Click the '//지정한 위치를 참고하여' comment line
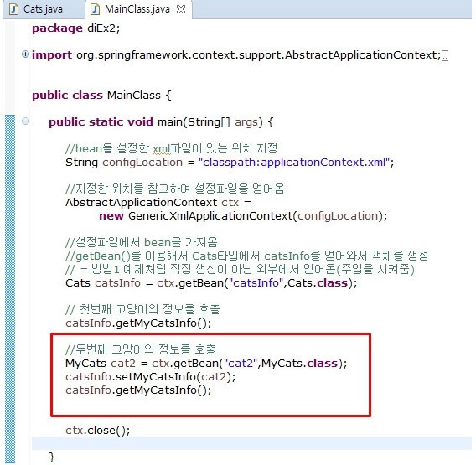This screenshot has width=476, height=465. pyautogui.click(x=175, y=189)
